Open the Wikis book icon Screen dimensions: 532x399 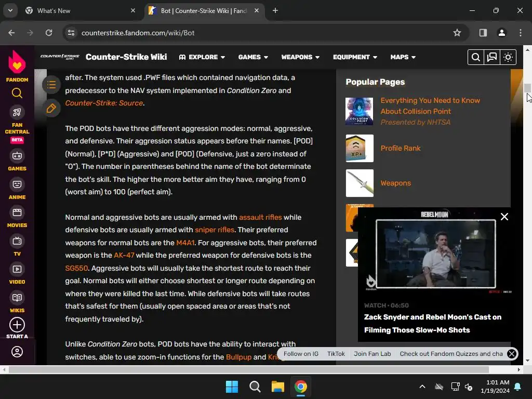coord(17,298)
